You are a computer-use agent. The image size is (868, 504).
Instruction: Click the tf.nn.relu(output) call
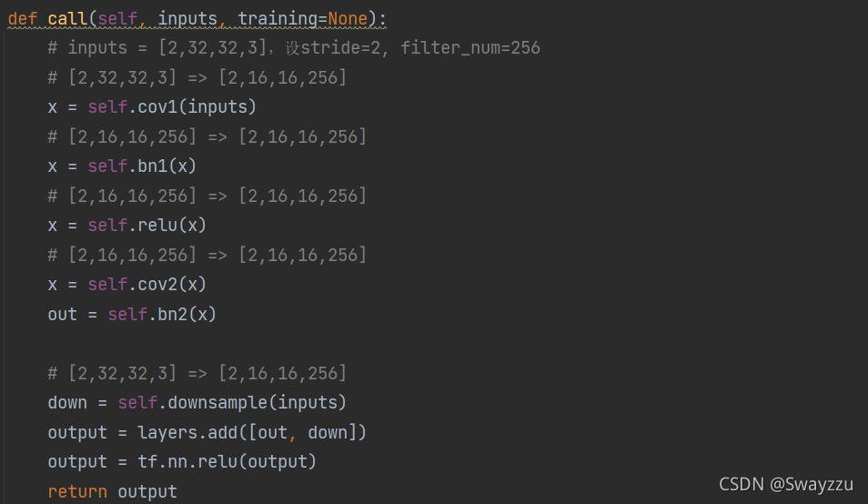tap(227, 462)
